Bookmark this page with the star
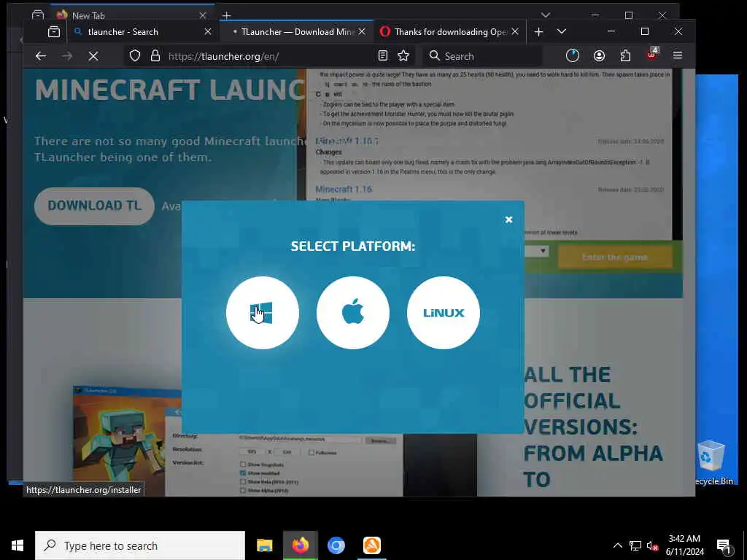The image size is (747, 560). pyautogui.click(x=403, y=55)
